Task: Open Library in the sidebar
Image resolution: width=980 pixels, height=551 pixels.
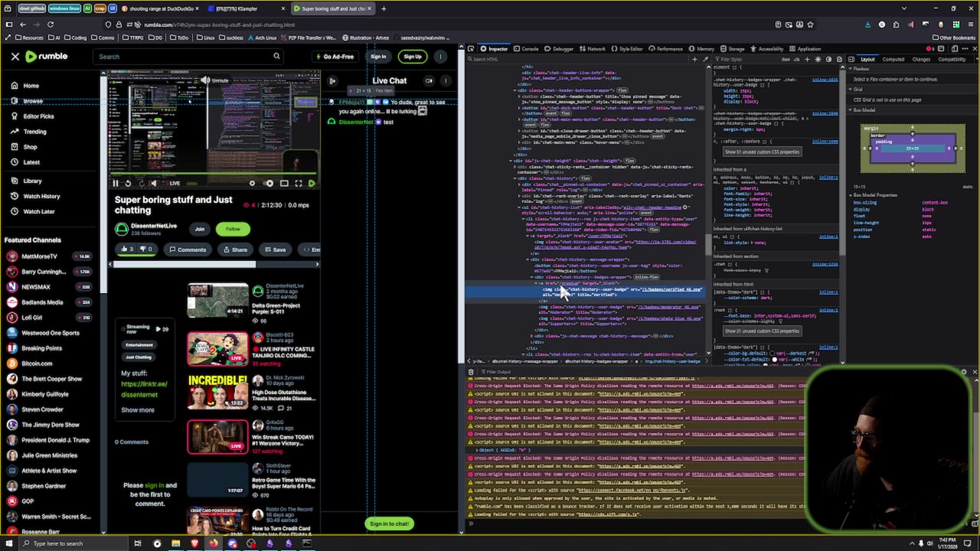Action: coord(32,181)
